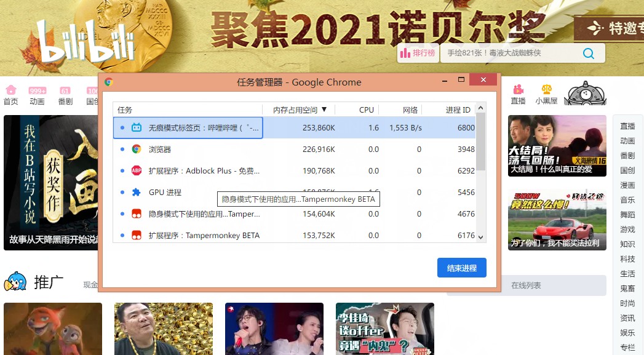Click the search magnifier icon

coord(588,54)
